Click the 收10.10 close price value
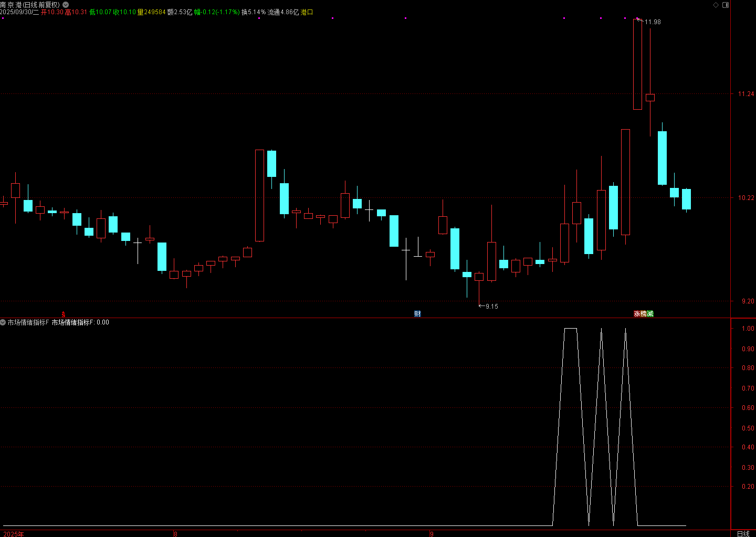Image resolution: width=756 pixels, height=537 pixels. [x=124, y=12]
